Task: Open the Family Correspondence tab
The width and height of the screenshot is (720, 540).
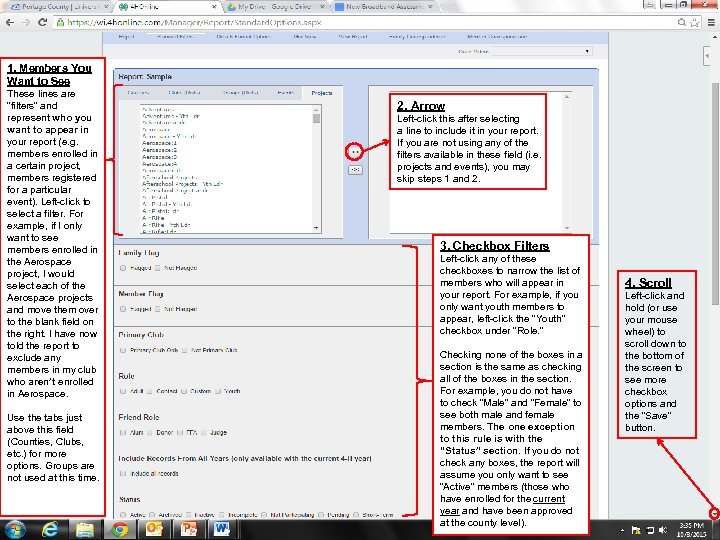Action: click(x=417, y=36)
